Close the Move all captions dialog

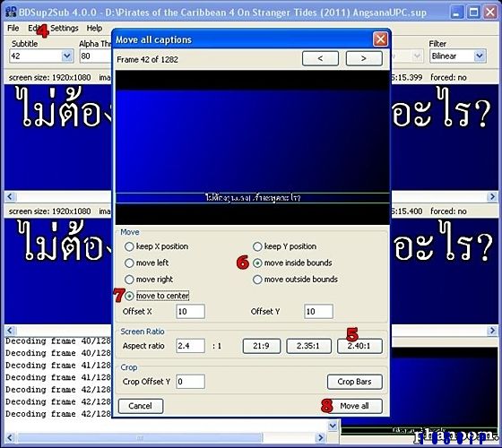coord(380,39)
